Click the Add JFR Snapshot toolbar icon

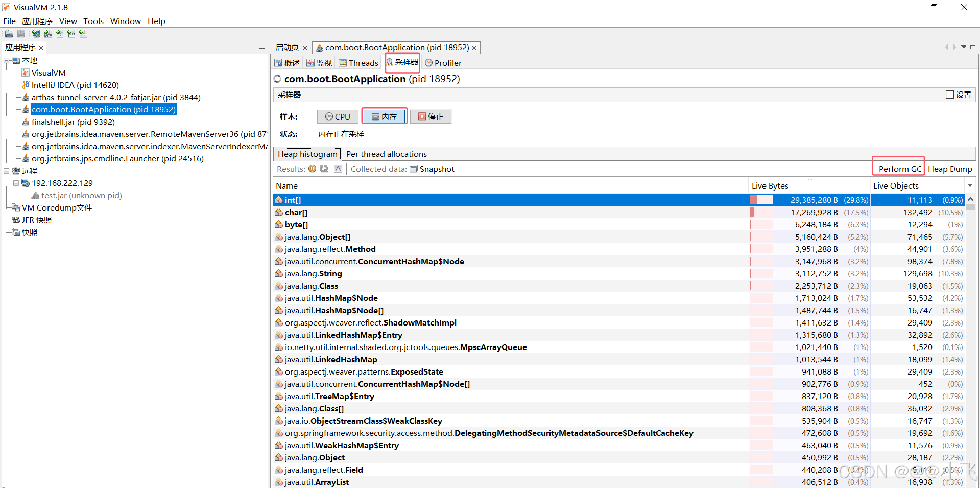click(71, 34)
